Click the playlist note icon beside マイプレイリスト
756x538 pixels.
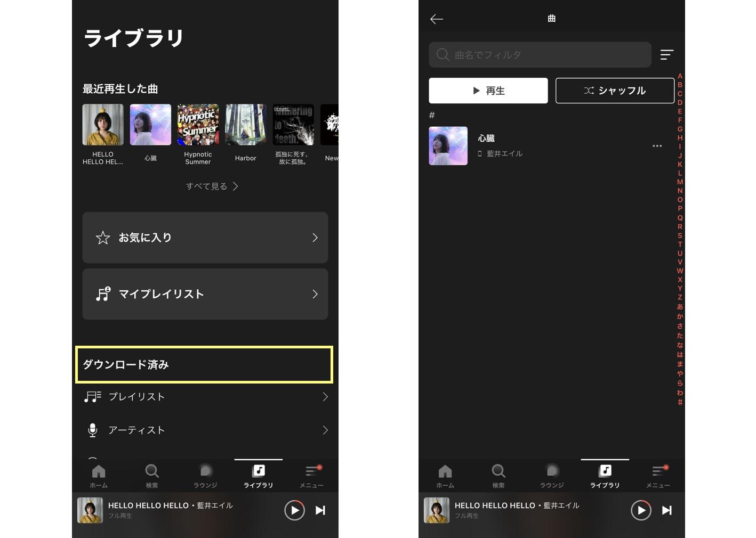[103, 294]
